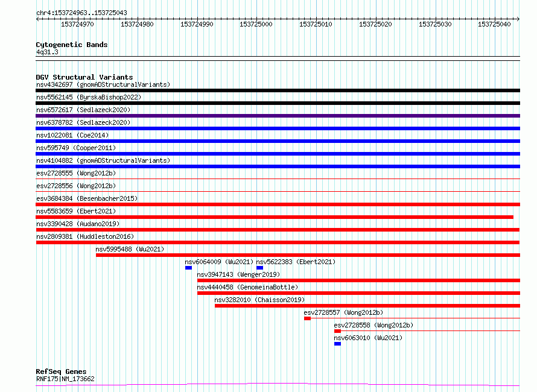Open the nsv5562145 ByrskaBishop2022 variant

pyautogui.click(x=89, y=97)
